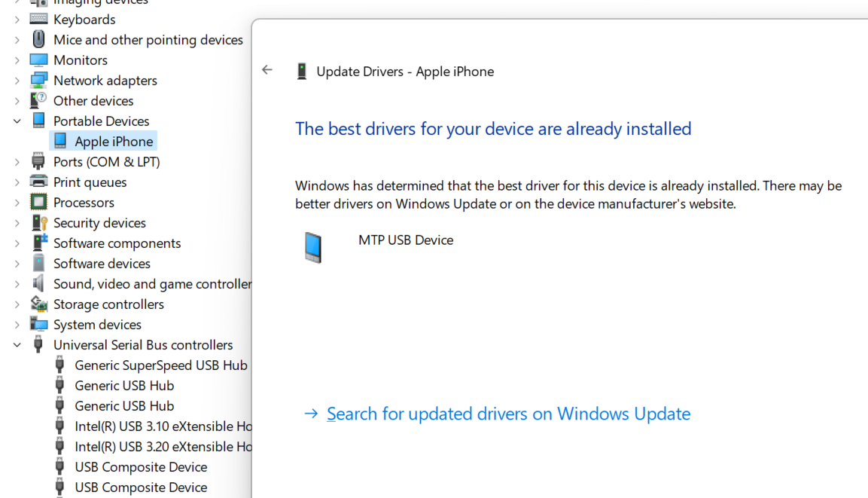
Task: Select Intel(R) USB 3.10 eXtensible entry
Action: coord(163,426)
